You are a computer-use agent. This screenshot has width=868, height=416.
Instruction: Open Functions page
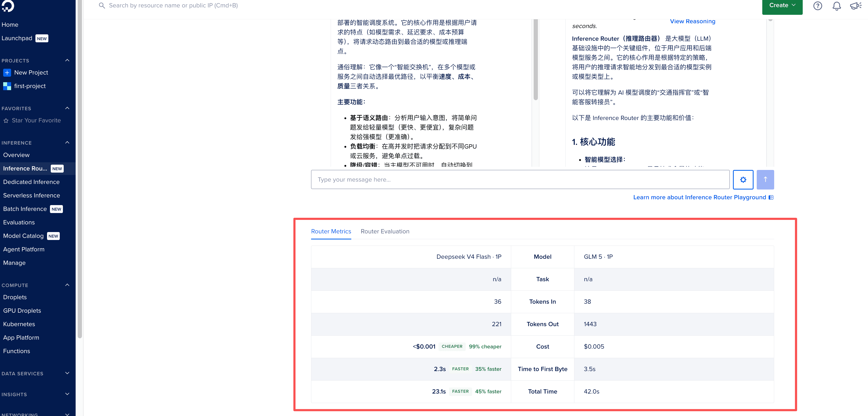[16, 351]
